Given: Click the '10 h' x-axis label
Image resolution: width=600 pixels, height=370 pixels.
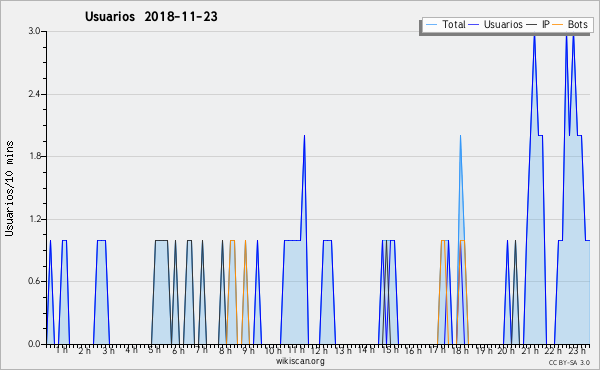Looking at the screenshot, I should (x=273, y=350).
